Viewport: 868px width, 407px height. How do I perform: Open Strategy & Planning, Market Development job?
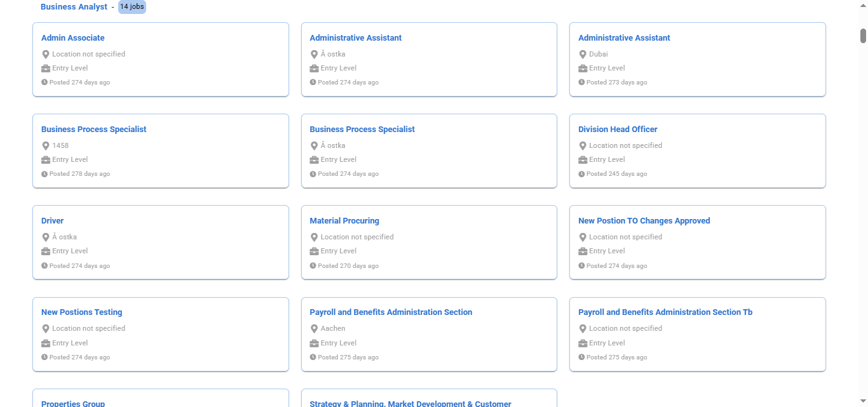[x=410, y=403]
